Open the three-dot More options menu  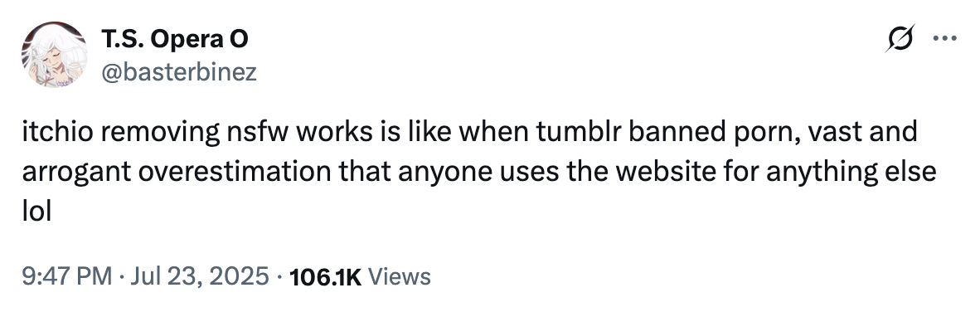coord(944,39)
